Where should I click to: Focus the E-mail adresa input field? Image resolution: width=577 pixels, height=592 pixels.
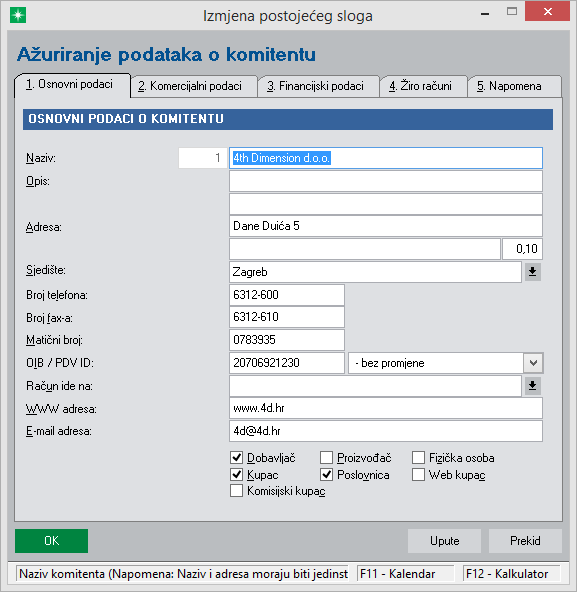pos(386,431)
